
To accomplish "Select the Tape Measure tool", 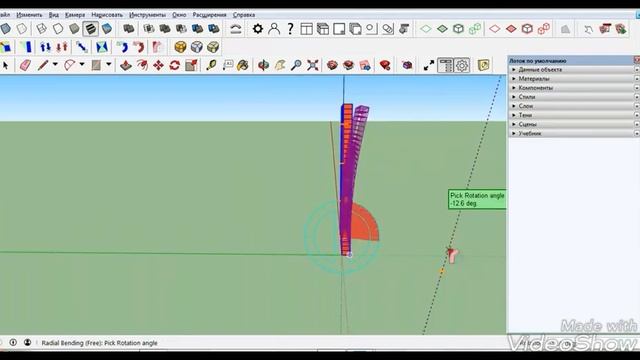I will tap(211, 65).
